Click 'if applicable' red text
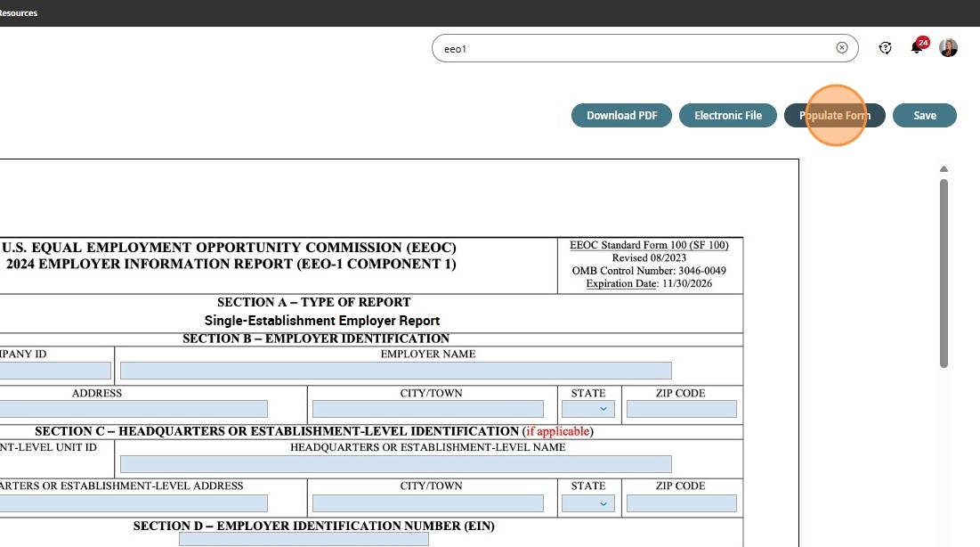Image resolution: width=980 pixels, height=547 pixels. click(x=557, y=431)
